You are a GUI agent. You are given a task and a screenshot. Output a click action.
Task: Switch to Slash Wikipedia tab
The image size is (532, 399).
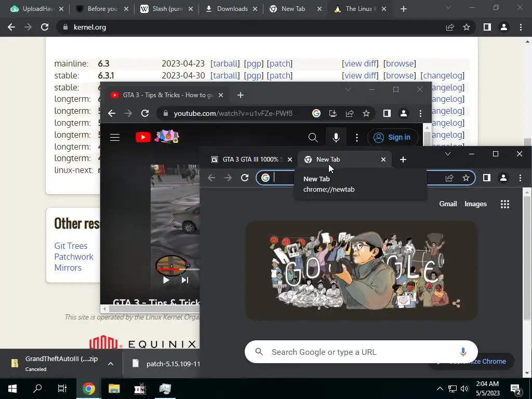167,9
